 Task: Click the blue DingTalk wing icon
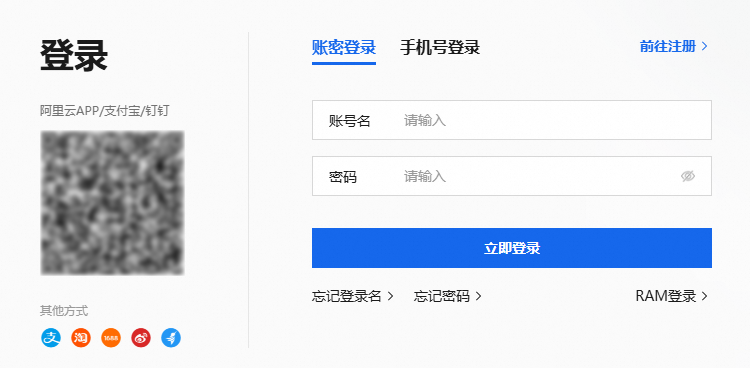coord(171,338)
